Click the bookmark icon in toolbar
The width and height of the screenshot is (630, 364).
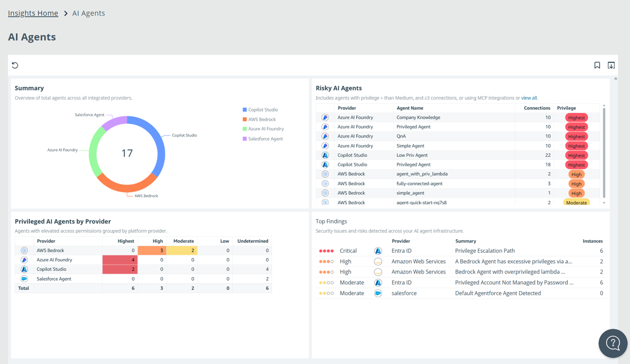pyautogui.click(x=597, y=65)
